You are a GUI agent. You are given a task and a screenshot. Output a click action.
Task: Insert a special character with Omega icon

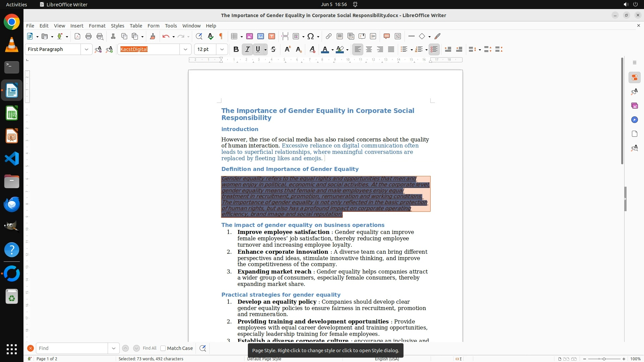tap(311, 37)
